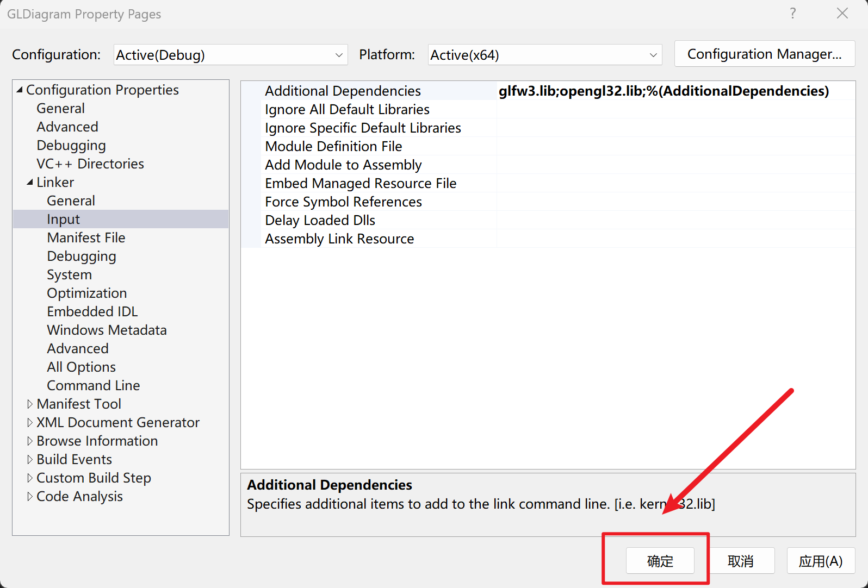Close the GLDiagram Property Pages dialog
This screenshot has width=868, height=588.
(x=842, y=14)
